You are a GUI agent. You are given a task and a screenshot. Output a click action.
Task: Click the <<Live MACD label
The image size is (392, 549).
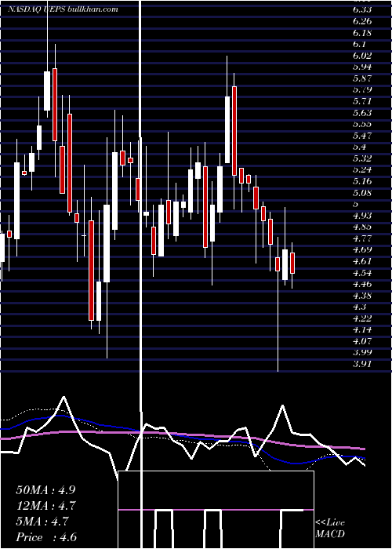tap(330, 529)
